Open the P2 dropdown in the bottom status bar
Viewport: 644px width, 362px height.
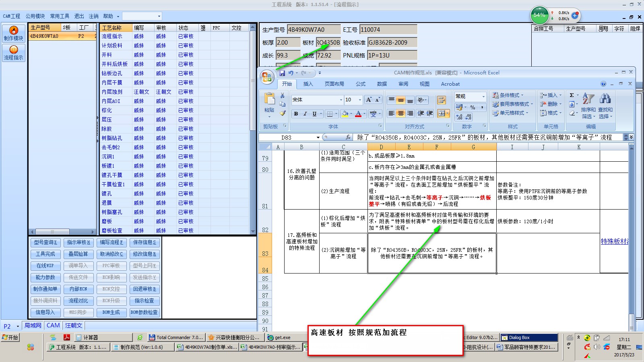[x=18, y=326]
